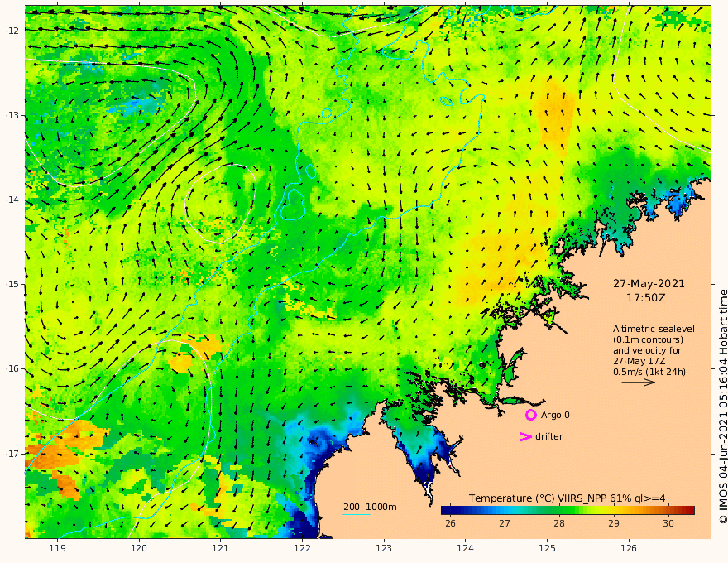Click the longitude axis label 120

[x=139, y=548]
